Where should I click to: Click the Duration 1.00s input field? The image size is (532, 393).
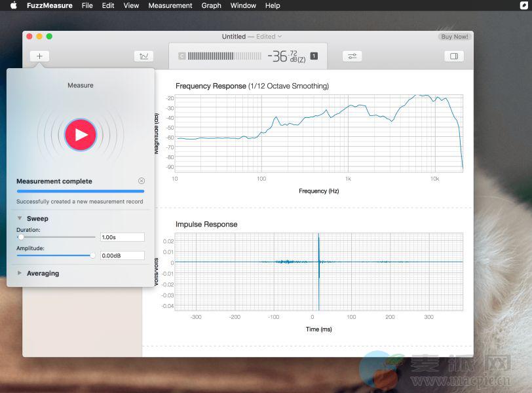(122, 237)
